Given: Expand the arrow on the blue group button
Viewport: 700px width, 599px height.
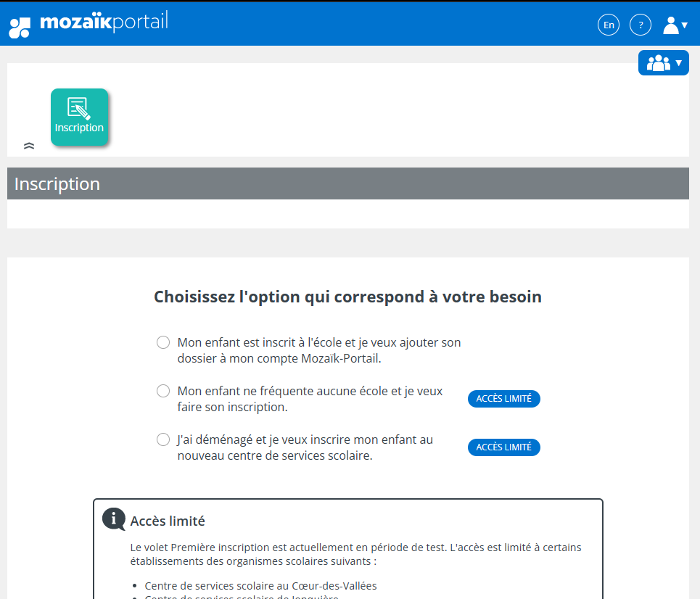Looking at the screenshot, I should (679, 63).
